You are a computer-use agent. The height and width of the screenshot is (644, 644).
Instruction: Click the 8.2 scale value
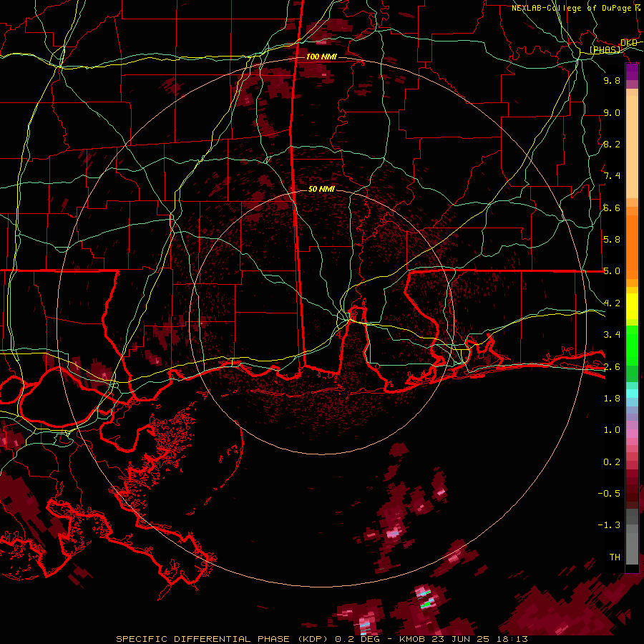(x=612, y=144)
